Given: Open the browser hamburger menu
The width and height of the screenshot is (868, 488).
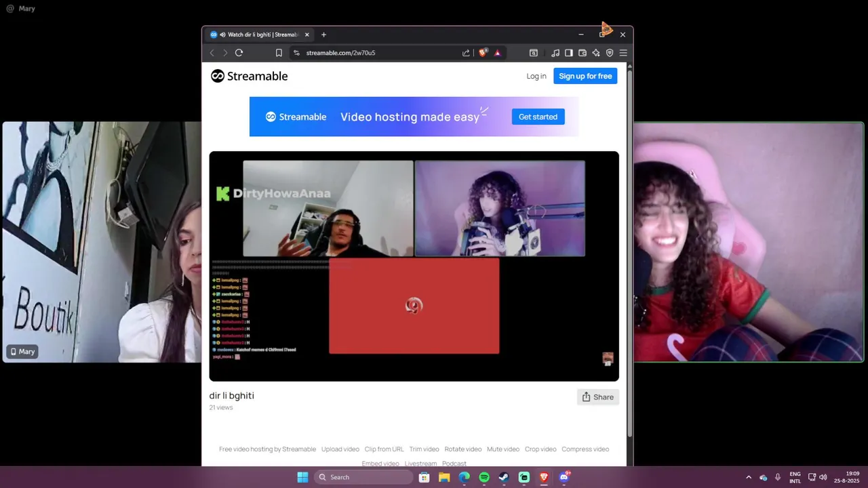Looking at the screenshot, I should [x=623, y=53].
